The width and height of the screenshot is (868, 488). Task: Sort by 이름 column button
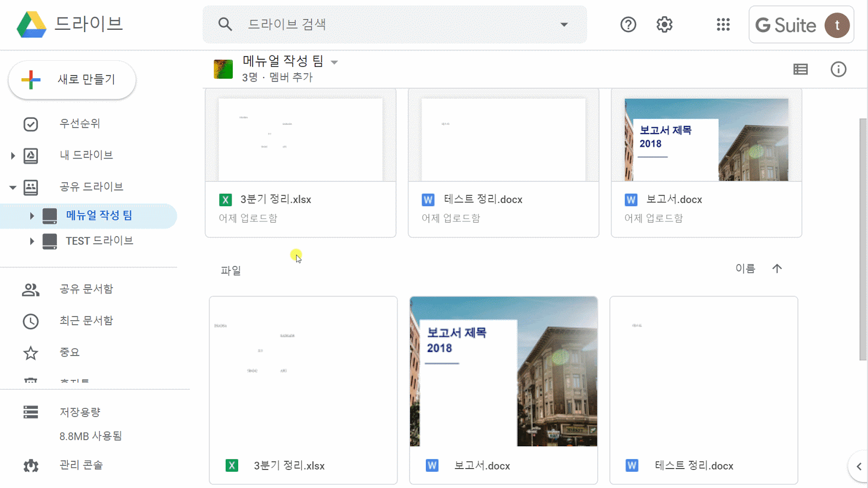click(745, 268)
